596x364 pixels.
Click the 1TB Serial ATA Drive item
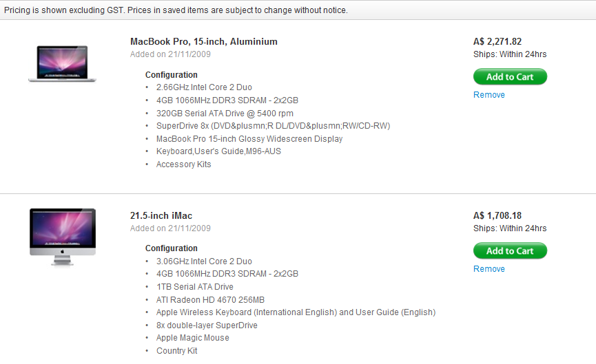(x=194, y=287)
